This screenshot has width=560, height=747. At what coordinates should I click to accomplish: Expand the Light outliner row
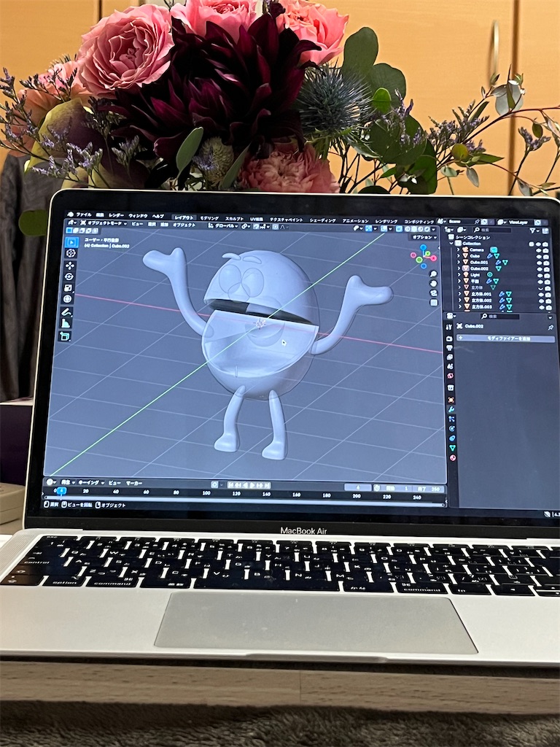click(x=459, y=274)
